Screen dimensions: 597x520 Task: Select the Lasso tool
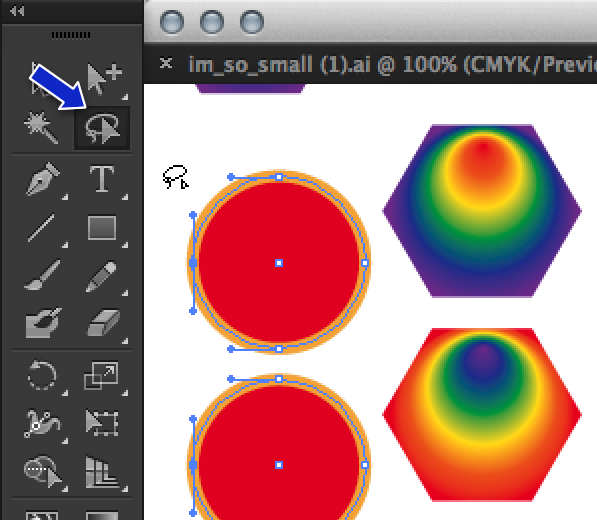coord(102,128)
